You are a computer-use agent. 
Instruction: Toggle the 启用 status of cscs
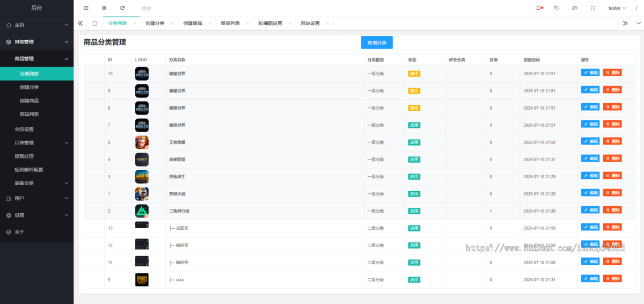(x=414, y=280)
